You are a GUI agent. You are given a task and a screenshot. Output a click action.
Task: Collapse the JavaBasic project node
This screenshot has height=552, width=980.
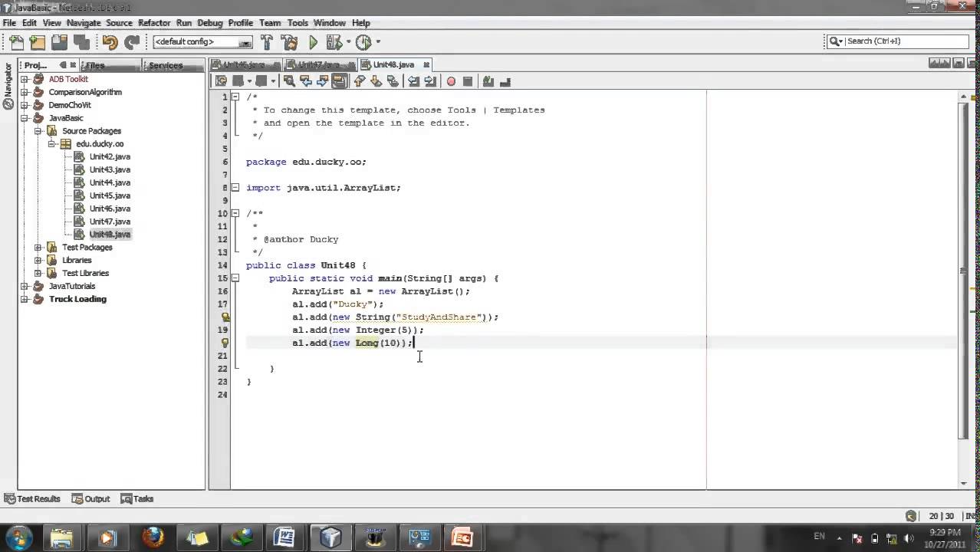click(25, 118)
